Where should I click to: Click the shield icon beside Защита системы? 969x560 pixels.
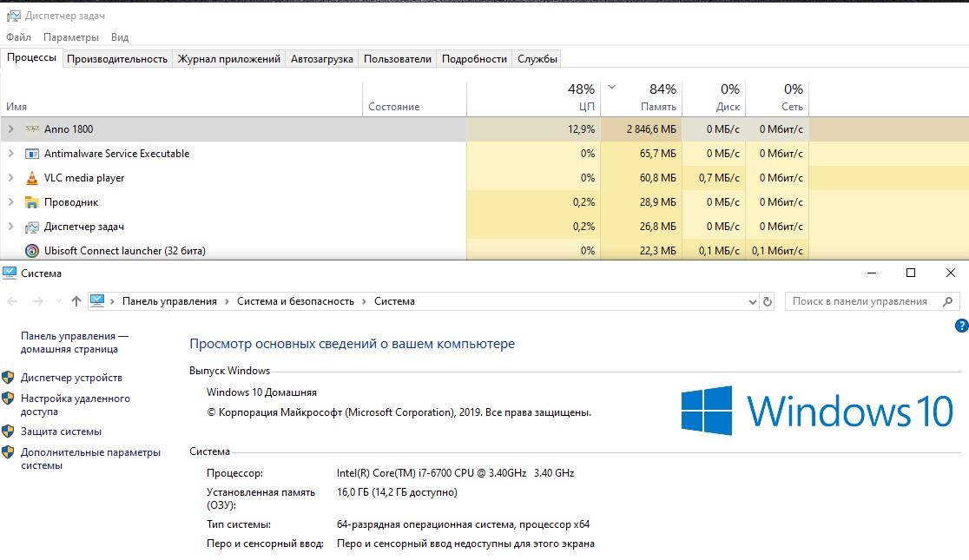pyautogui.click(x=8, y=431)
